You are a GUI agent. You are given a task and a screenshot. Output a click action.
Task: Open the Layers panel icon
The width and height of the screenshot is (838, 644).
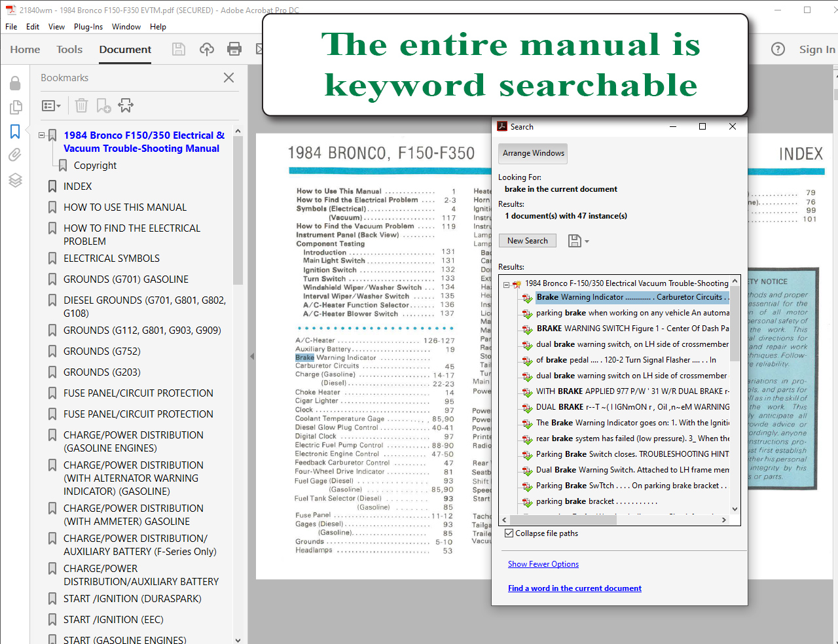[15, 180]
